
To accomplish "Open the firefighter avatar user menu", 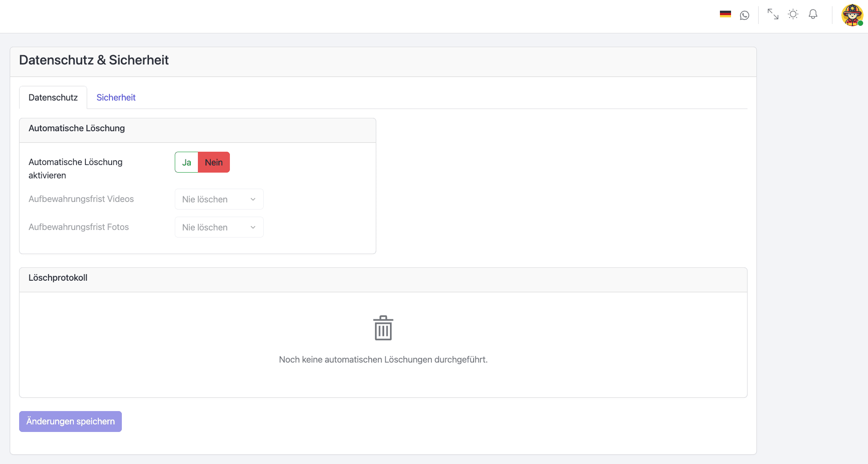I will pyautogui.click(x=852, y=15).
